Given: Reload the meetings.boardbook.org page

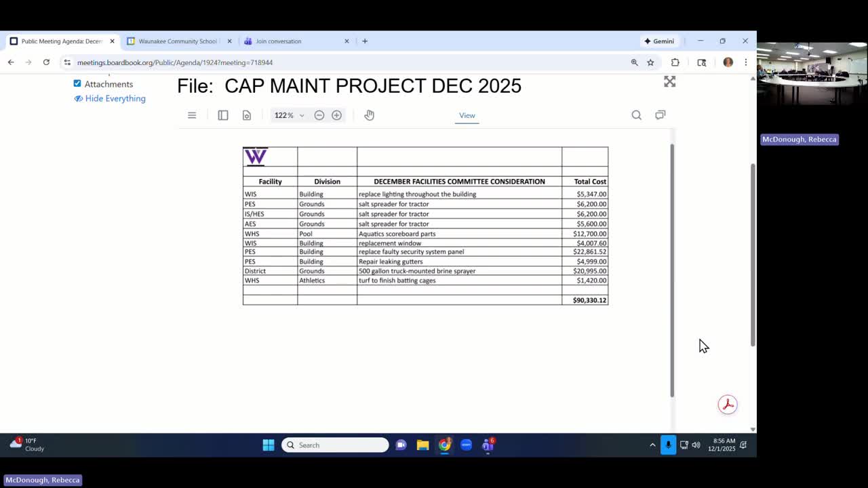Looking at the screenshot, I should point(46,62).
